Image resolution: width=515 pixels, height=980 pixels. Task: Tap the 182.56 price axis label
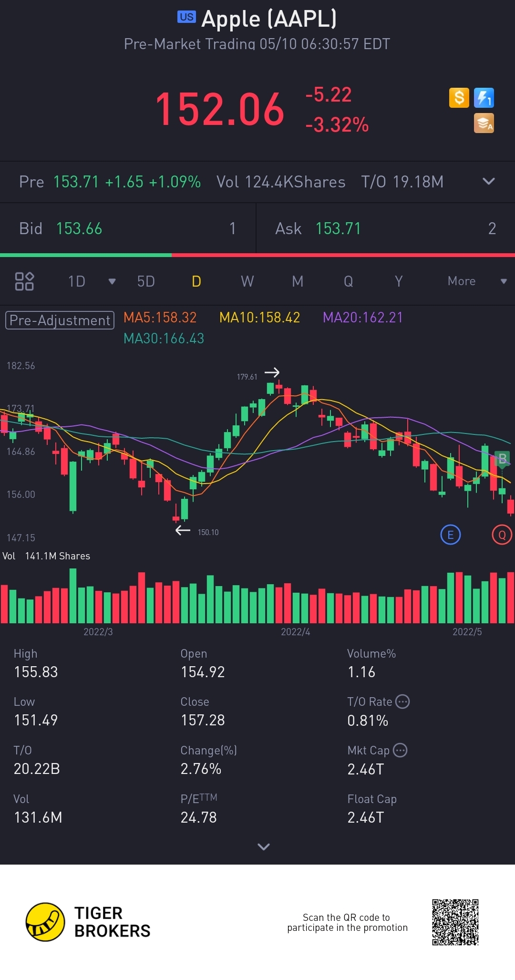click(x=21, y=366)
